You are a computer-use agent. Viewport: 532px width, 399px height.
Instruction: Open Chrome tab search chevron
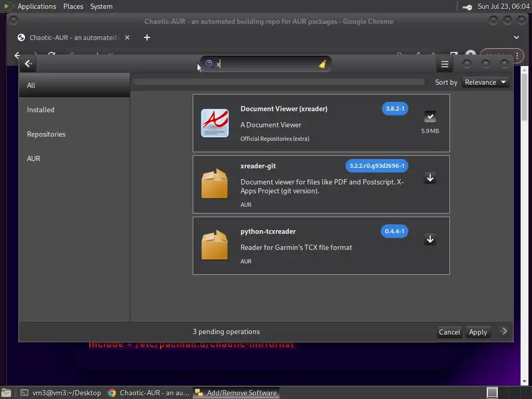(516, 37)
